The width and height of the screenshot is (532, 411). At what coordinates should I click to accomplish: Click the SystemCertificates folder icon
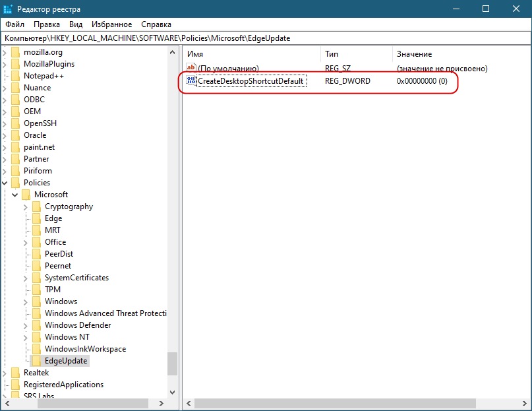click(37, 278)
